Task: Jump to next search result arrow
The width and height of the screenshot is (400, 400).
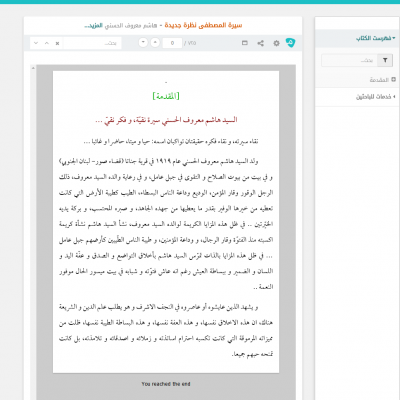Action: pos(36,43)
